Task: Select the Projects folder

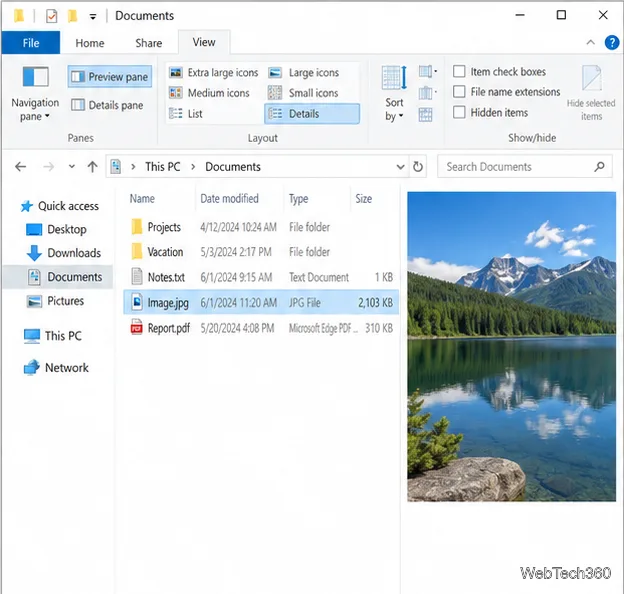Action: tap(261, 227)
